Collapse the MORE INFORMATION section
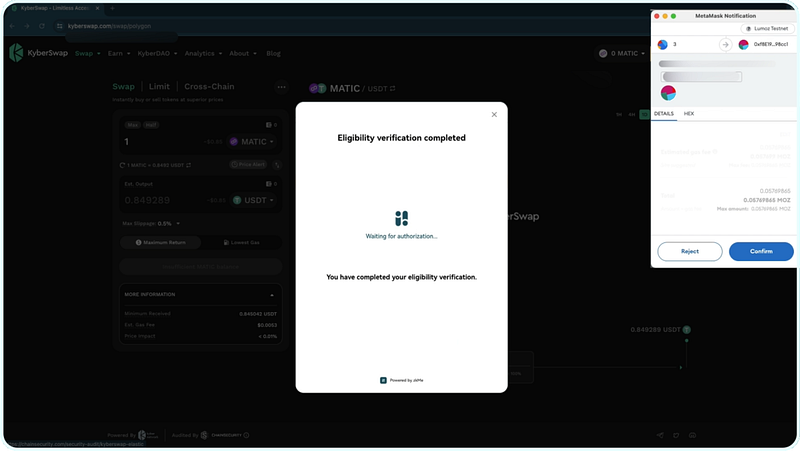Image resolution: width=800 pixels, height=451 pixels. coord(272,295)
